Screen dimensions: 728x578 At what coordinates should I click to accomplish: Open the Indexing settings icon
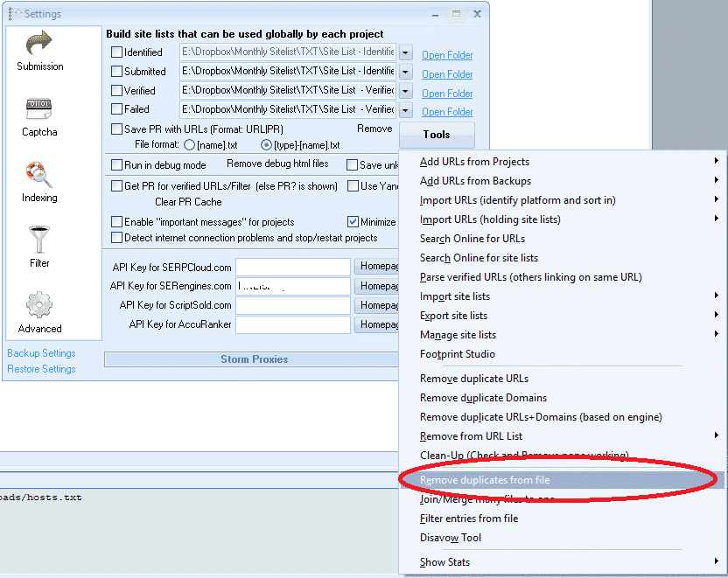pos(39,183)
